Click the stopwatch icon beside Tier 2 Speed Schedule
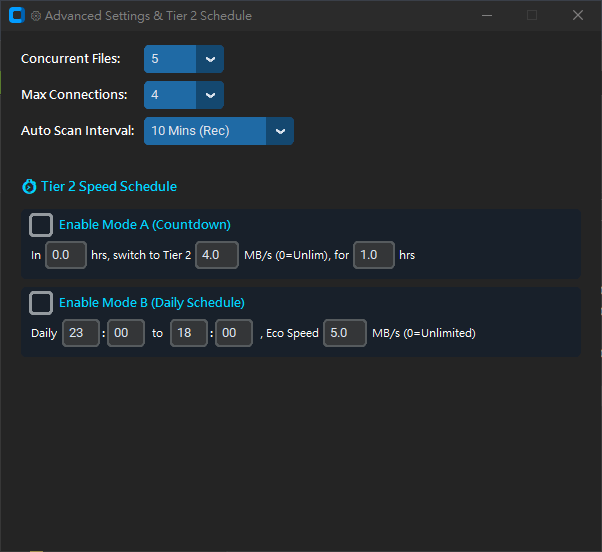This screenshot has height=552, width=602. [29, 187]
